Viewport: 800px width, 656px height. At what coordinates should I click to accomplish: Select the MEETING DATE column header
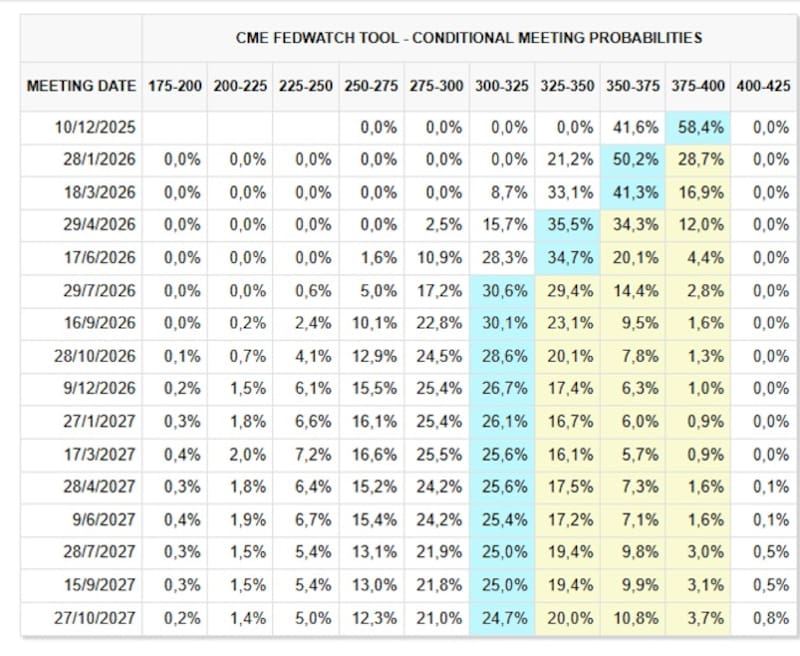point(81,86)
